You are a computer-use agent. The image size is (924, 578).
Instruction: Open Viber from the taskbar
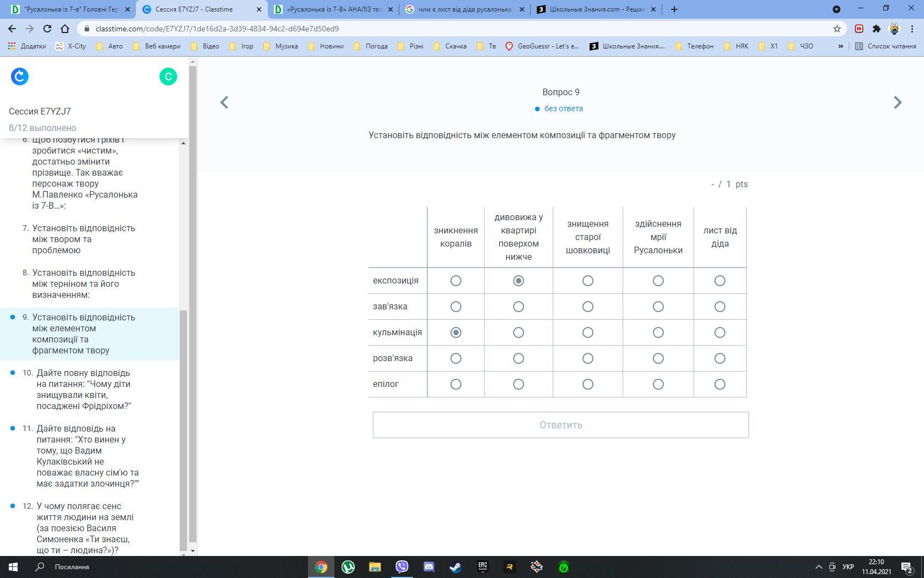(x=402, y=567)
